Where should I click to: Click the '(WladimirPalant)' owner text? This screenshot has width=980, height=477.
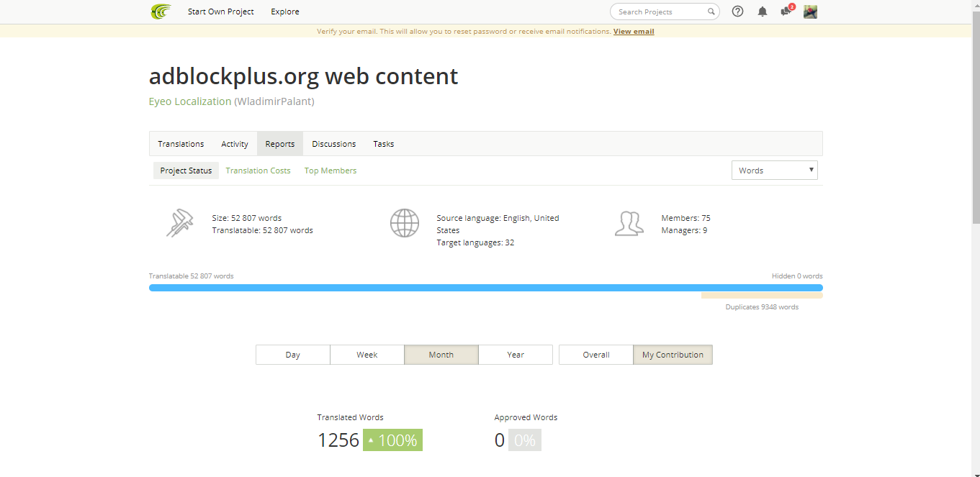274,101
